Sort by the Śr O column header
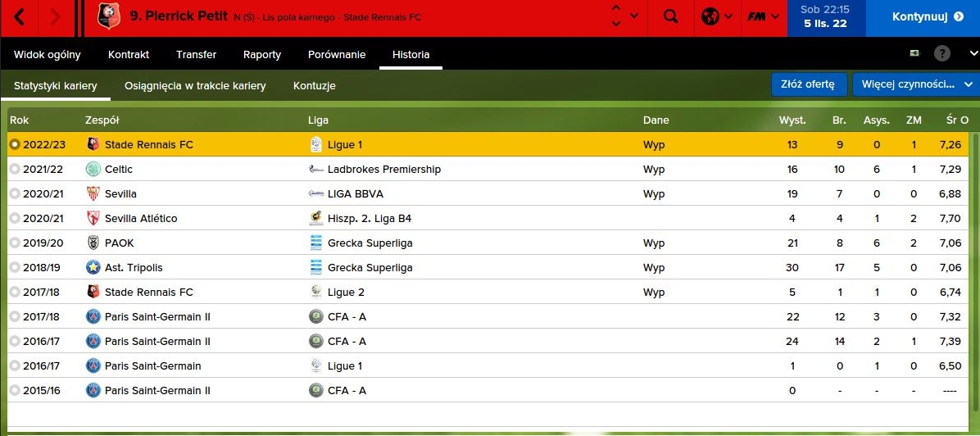The image size is (980, 436). click(957, 120)
